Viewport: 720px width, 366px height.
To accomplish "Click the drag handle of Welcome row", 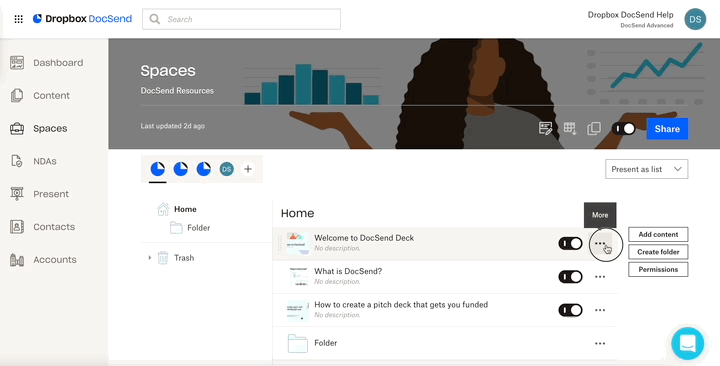I will (280, 243).
